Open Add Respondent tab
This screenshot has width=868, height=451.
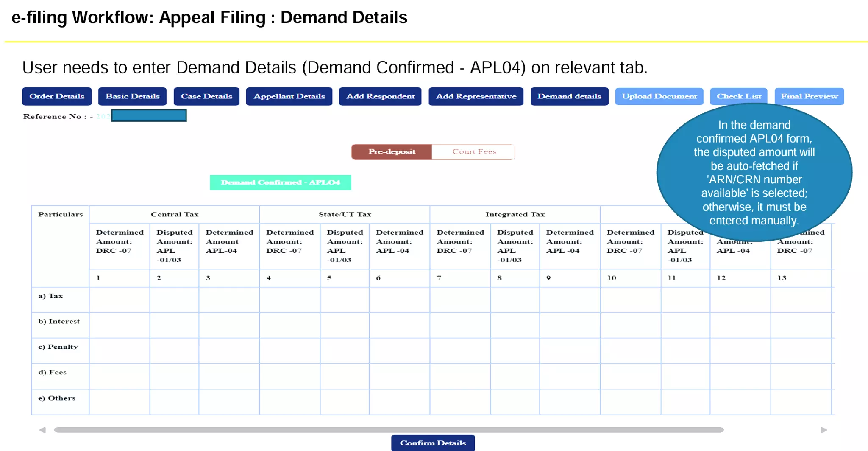tap(380, 96)
